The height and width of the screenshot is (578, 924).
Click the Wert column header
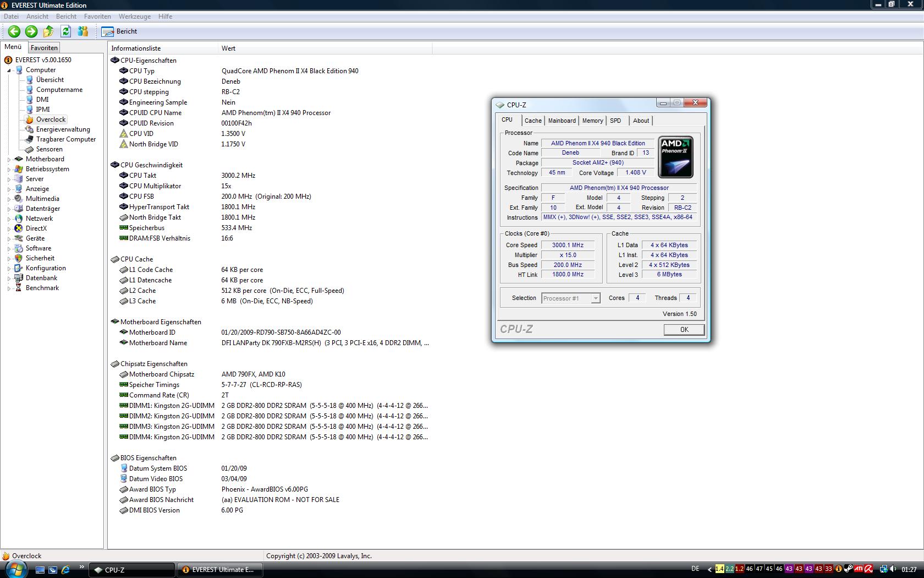tap(325, 48)
